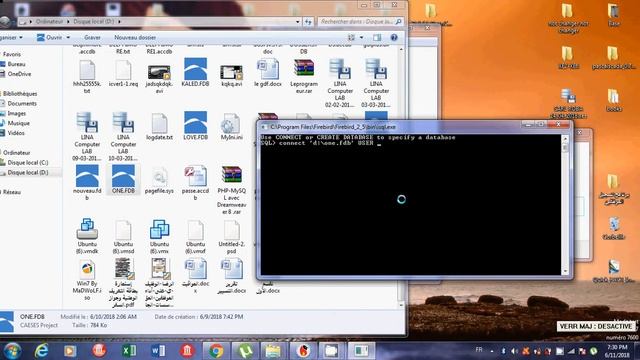Select the jadsqkdqk.avi video file
640x360 pixels.
(x=159, y=79)
